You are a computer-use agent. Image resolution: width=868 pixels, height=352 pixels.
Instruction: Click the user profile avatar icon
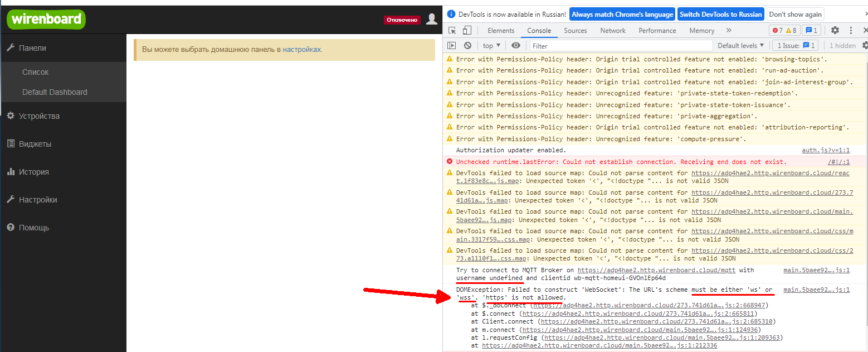pyautogui.click(x=431, y=20)
